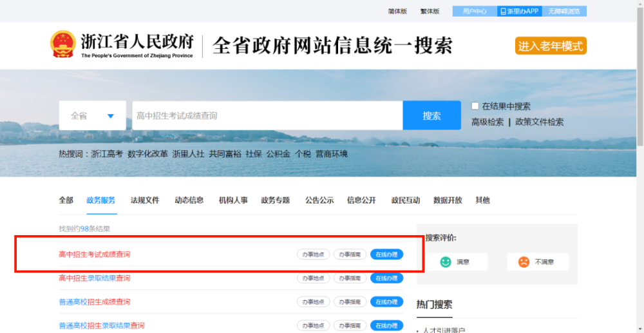
Task: Click the page vertical scrollbar
Action: [640, 78]
